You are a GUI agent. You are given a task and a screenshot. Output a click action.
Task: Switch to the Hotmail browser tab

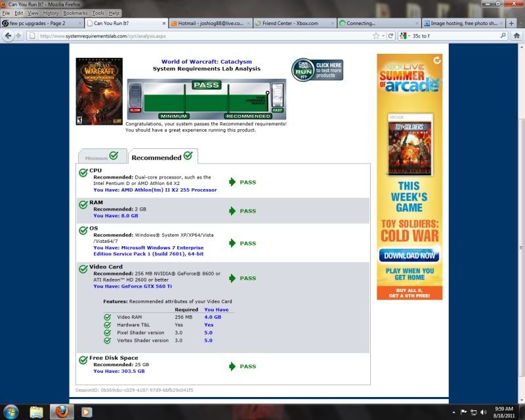point(210,23)
